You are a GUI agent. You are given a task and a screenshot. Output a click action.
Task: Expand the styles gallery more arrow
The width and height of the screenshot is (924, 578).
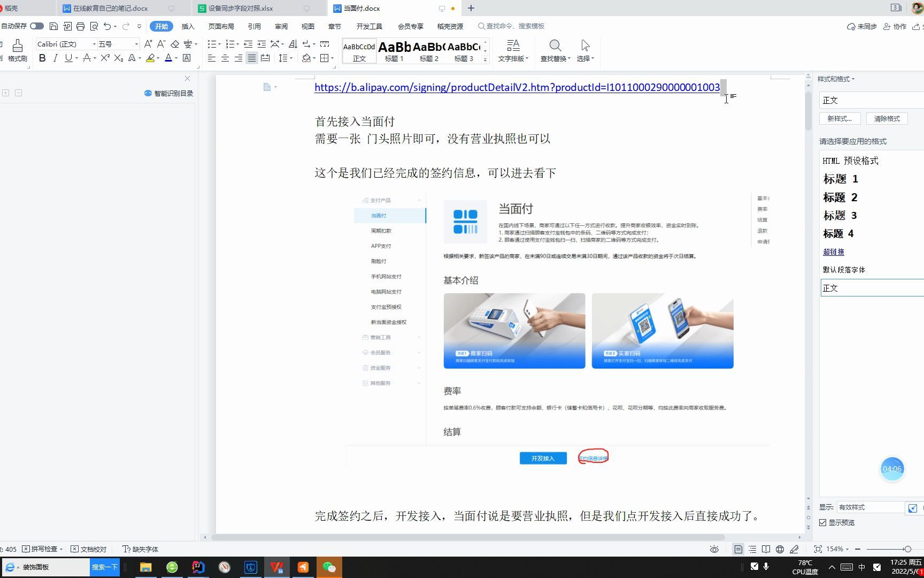(x=485, y=59)
